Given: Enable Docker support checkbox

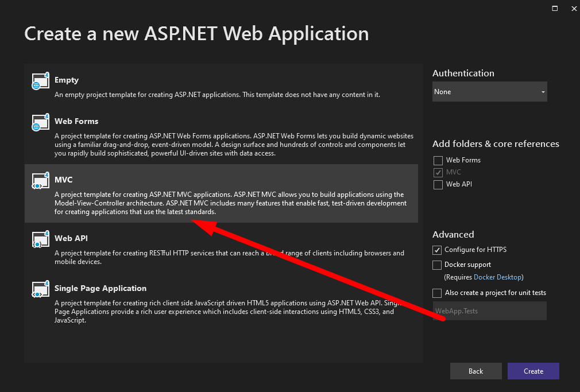Looking at the screenshot, I should (x=438, y=265).
